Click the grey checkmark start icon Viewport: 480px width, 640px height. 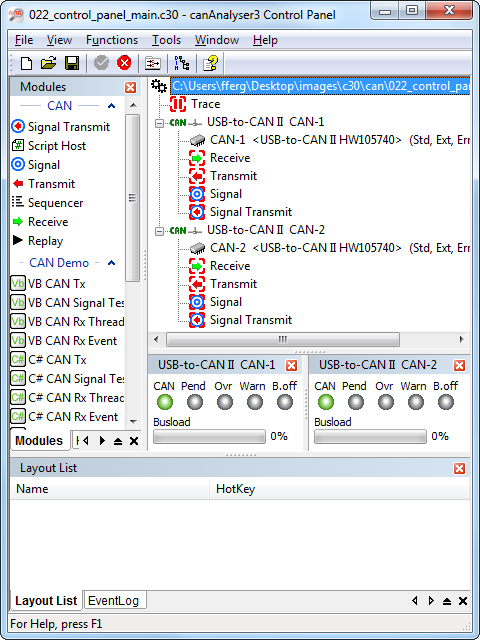pyautogui.click(x=101, y=63)
